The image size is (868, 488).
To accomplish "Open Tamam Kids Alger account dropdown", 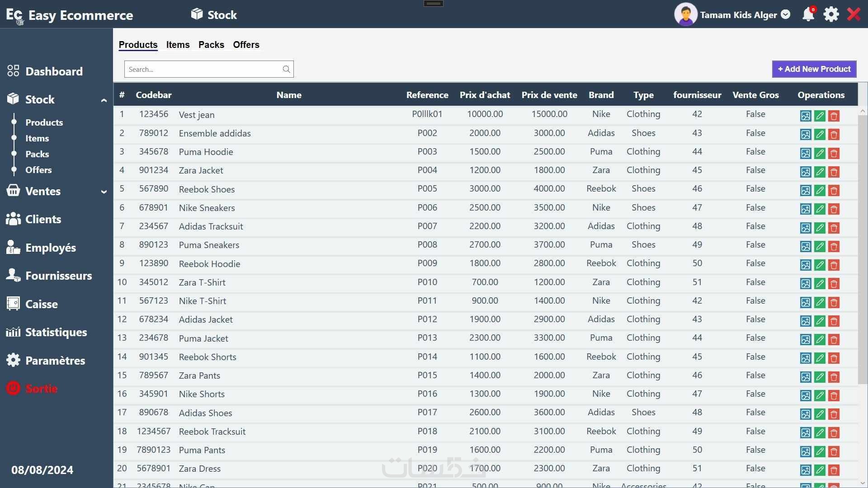I will pyautogui.click(x=786, y=14).
